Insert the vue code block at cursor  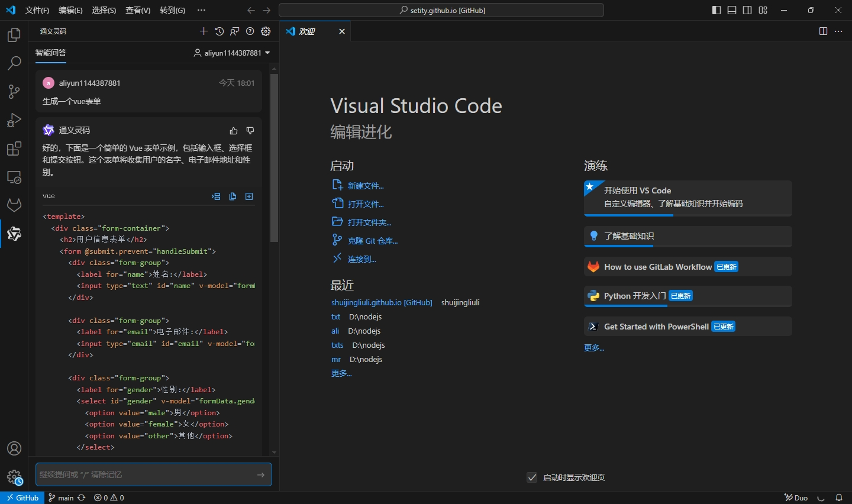216,196
